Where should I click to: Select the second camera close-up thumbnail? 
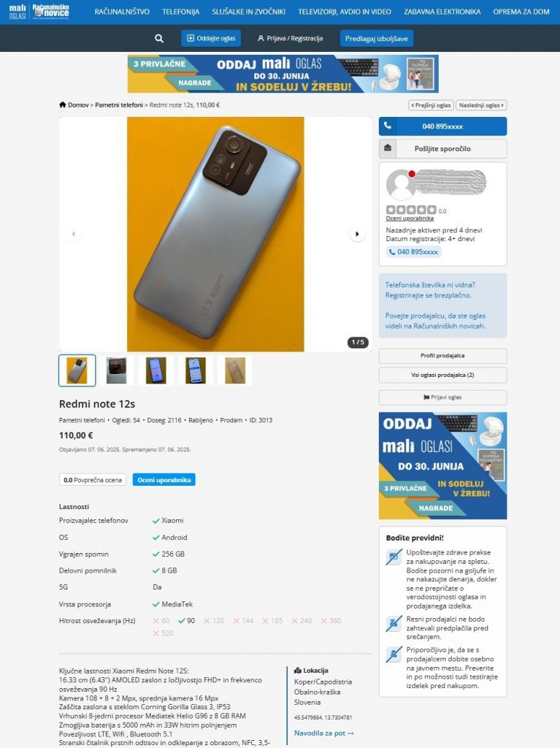point(116,370)
